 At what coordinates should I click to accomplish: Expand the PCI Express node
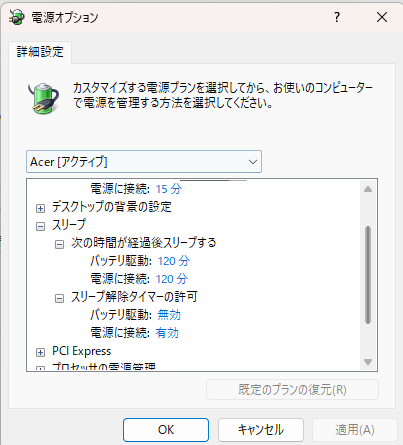(40, 352)
